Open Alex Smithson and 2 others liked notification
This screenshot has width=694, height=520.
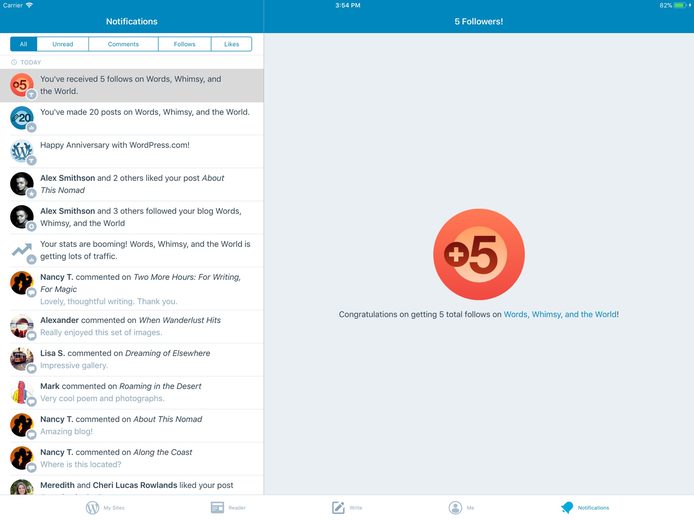pyautogui.click(x=131, y=185)
